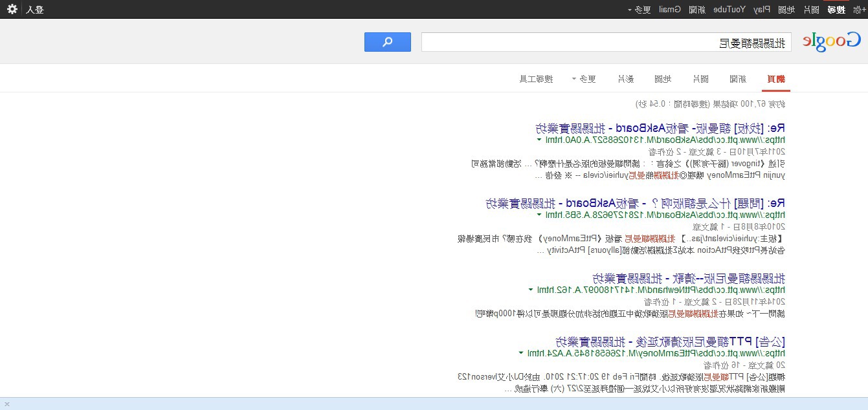The image size is (868, 410).
Task: Click the URL text ending M.1266581845.A.A24.html
Action: coord(657,353)
